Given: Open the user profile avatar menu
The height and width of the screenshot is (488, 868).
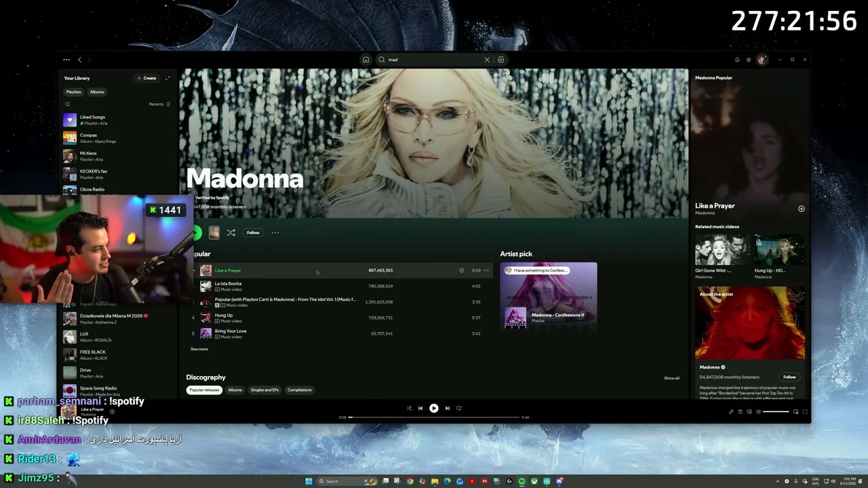Looking at the screenshot, I should click(x=762, y=60).
